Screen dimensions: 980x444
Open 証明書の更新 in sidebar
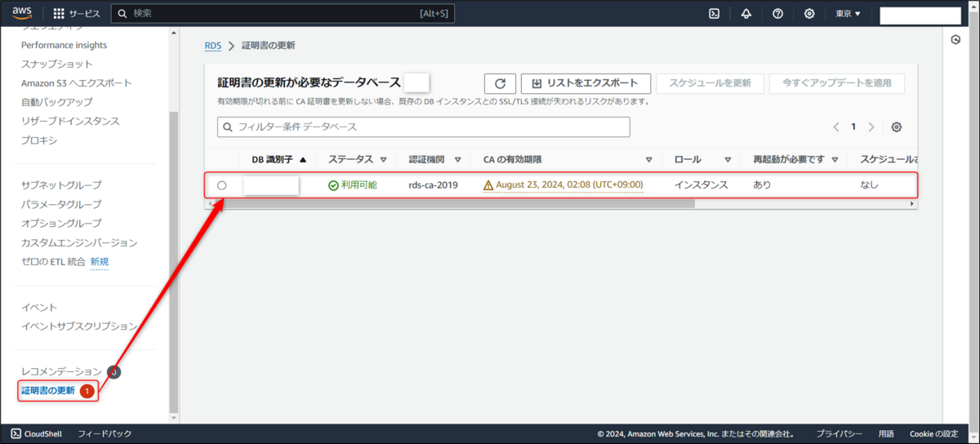click(47, 390)
